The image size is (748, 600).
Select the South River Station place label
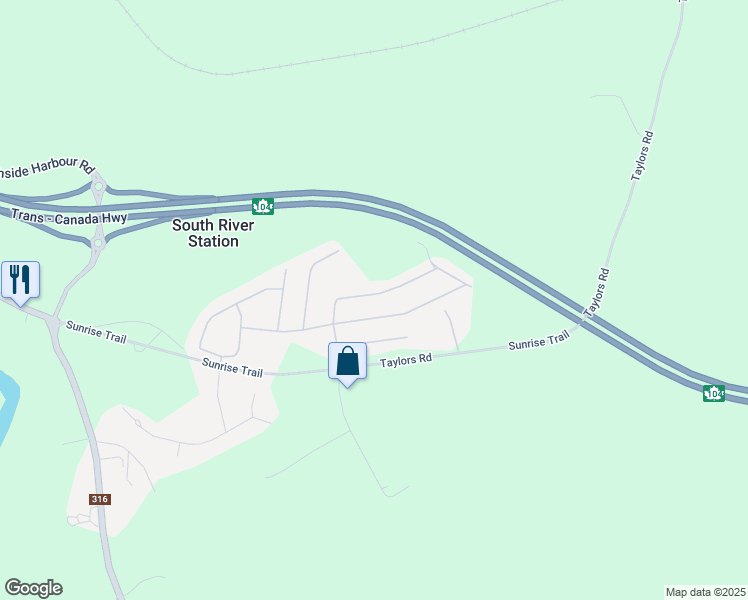pos(213,233)
